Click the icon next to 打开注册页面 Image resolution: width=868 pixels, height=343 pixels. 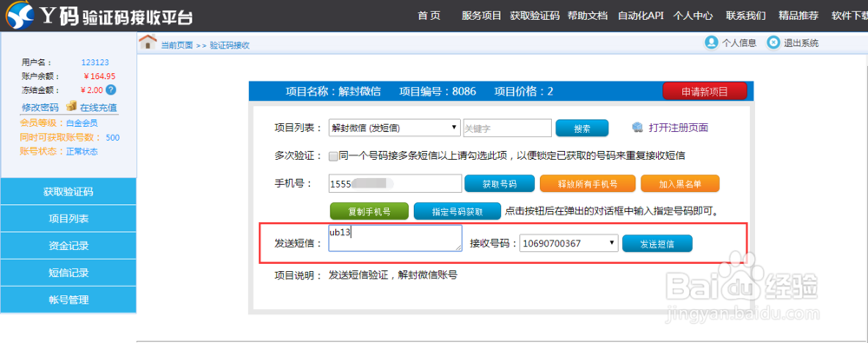(x=638, y=128)
